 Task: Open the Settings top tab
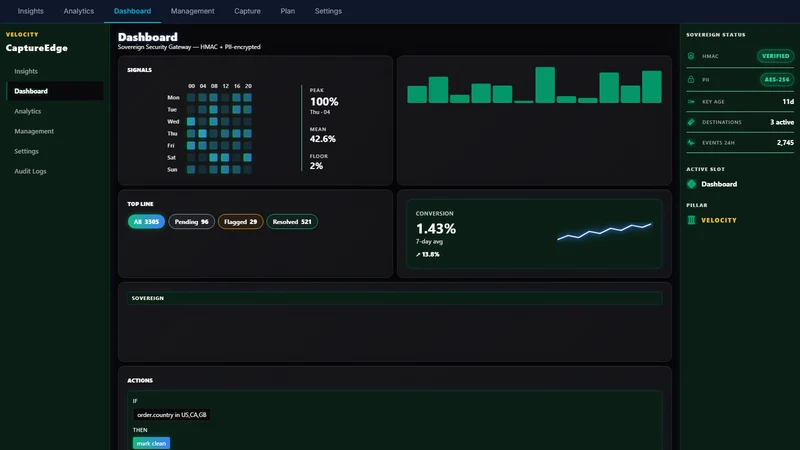click(x=328, y=11)
